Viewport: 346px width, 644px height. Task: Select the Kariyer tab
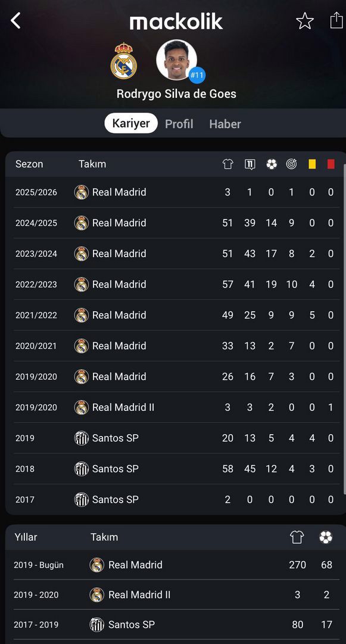click(x=131, y=123)
